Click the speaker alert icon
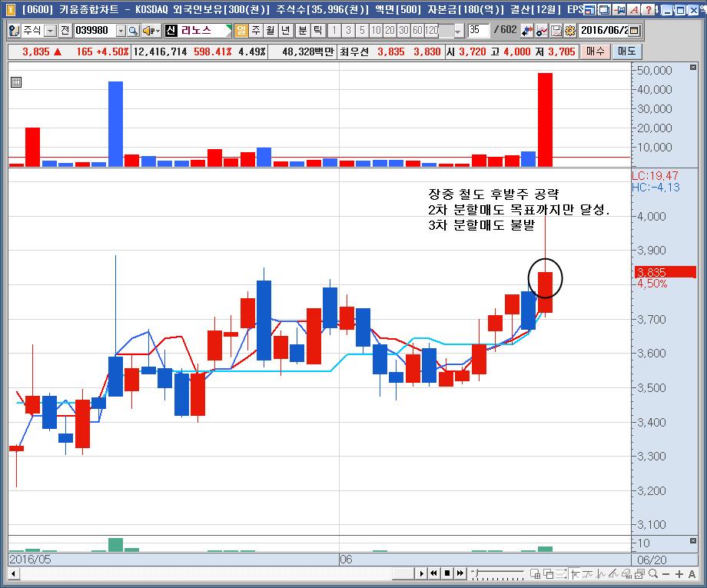Viewport: 707px width, 588px height. point(151,31)
